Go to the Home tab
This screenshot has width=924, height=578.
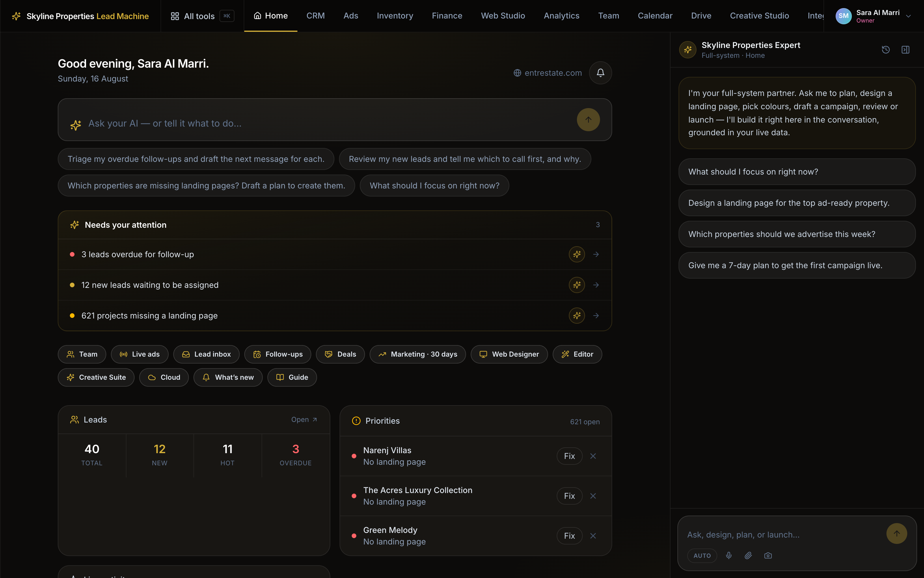click(x=271, y=16)
